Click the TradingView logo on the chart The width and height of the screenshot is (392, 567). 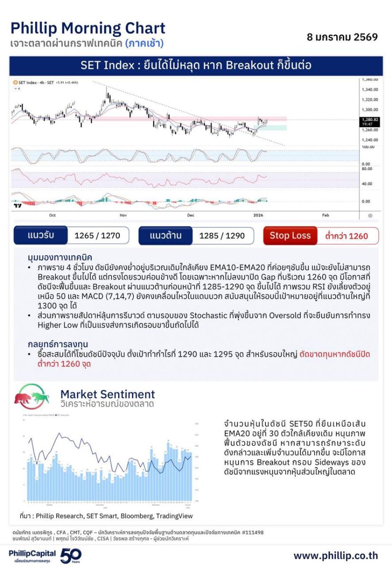[18, 205]
